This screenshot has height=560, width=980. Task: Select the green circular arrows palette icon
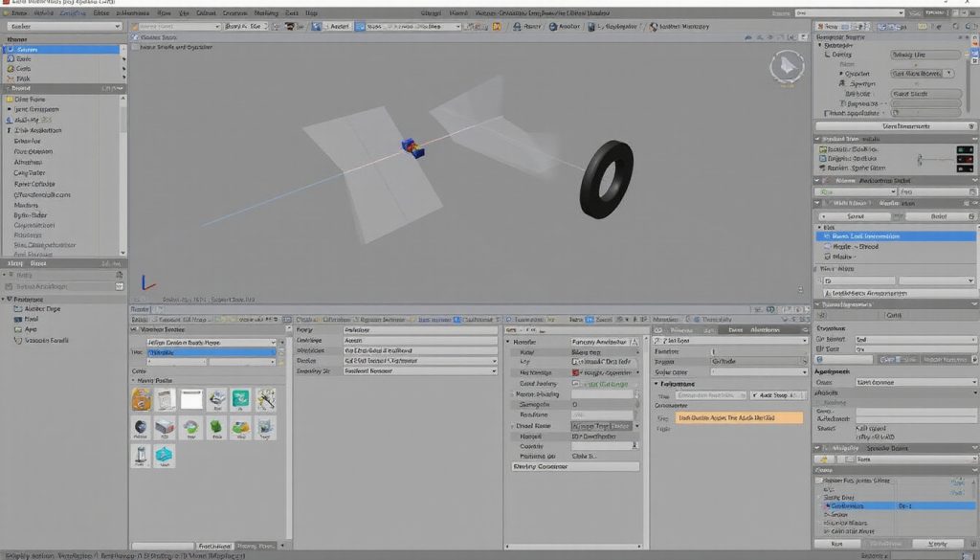pos(191,428)
